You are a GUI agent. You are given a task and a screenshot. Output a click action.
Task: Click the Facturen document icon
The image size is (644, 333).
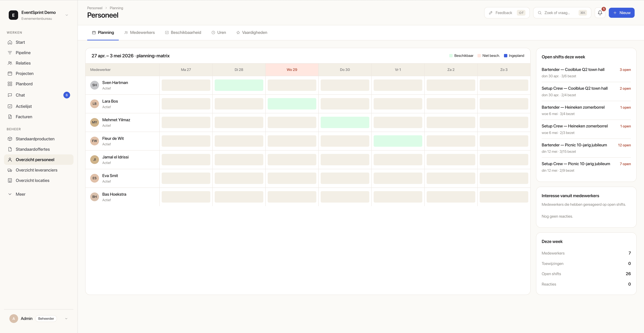[x=10, y=117]
